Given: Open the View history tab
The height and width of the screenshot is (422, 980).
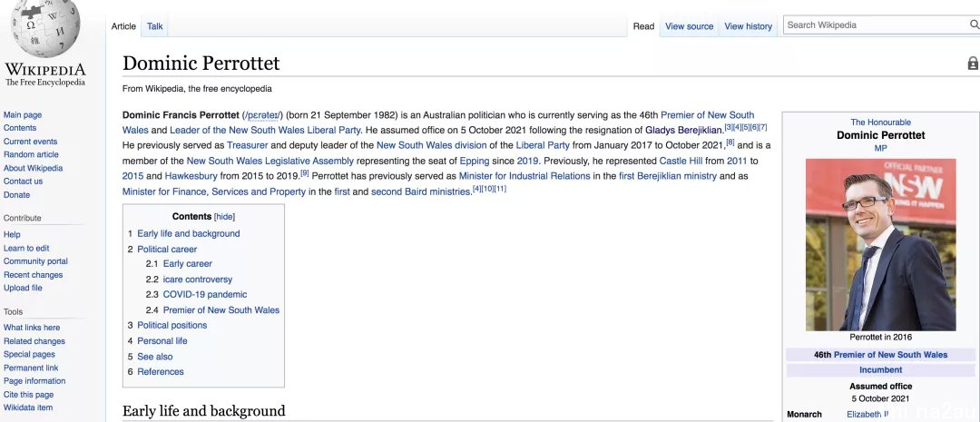Looking at the screenshot, I should [x=748, y=26].
